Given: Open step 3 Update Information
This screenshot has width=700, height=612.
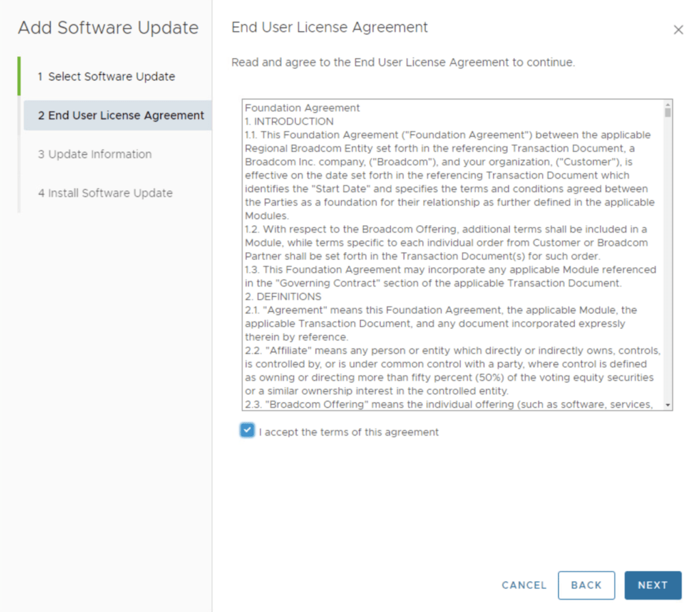Looking at the screenshot, I should pyautogui.click(x=94, y=155).
